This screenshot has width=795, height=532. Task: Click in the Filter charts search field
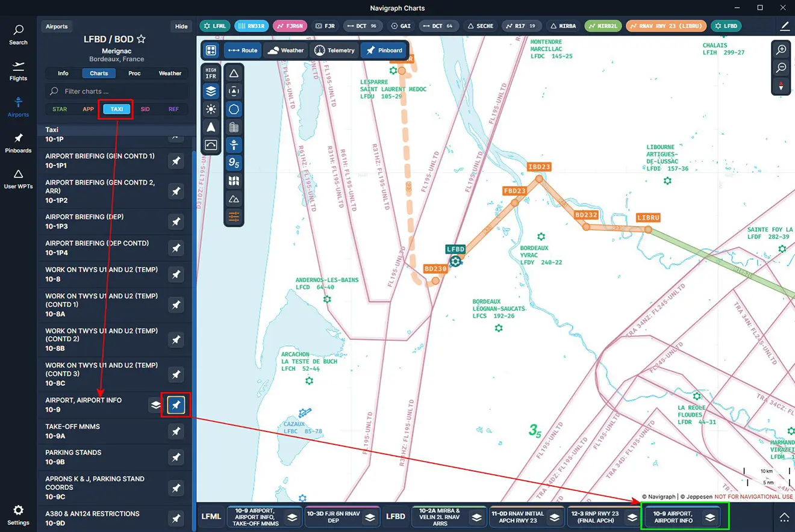click(116, 91)
